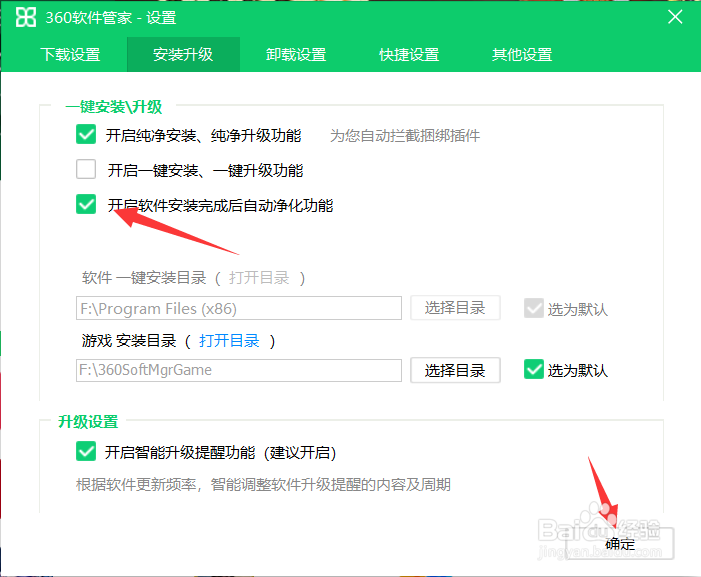This screenshot has height=577, width=701.
Task: Click the 为您自动拦截捆绑插件 hint text
Action: (x=405, y=135)
